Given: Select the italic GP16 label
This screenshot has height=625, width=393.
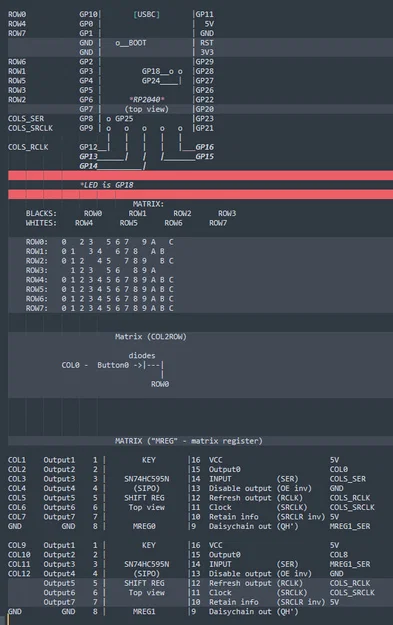Looking at the screenshot, I should [204, 147].
